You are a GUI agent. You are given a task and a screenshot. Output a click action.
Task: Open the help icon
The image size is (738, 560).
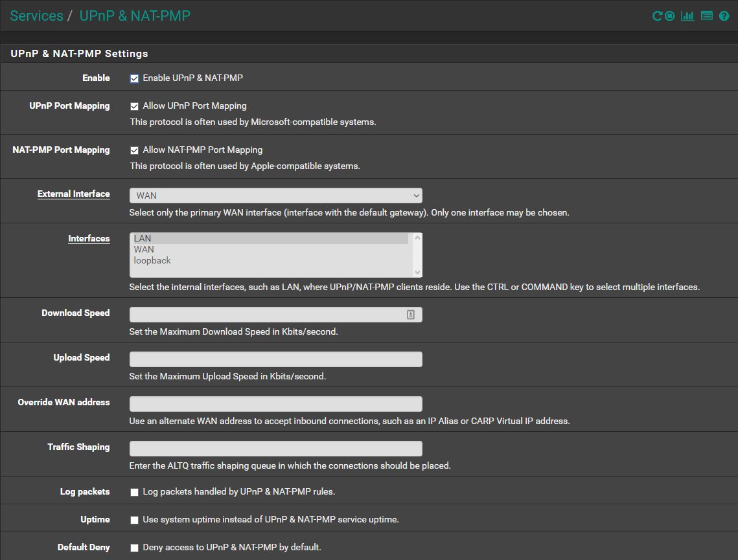click(724, 16)
